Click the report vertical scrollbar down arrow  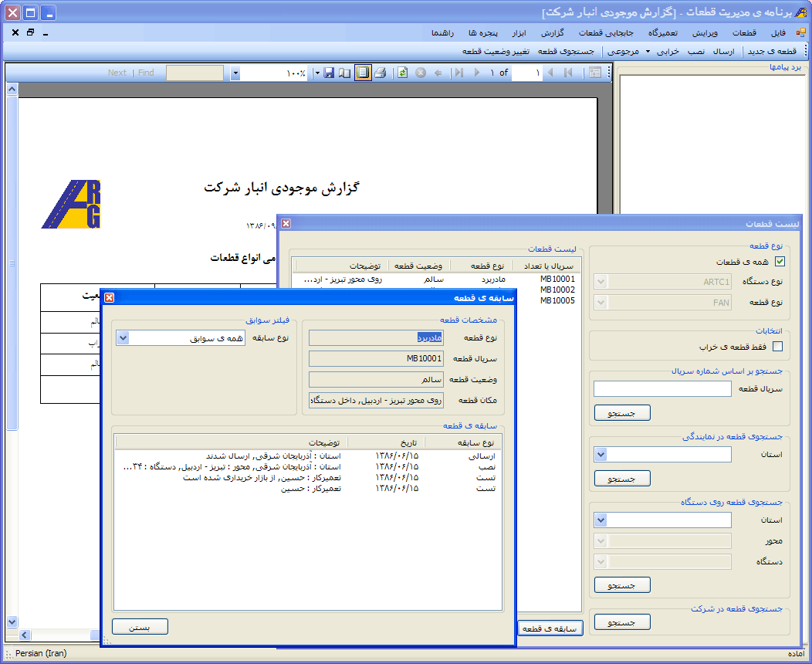click(12, 622)
